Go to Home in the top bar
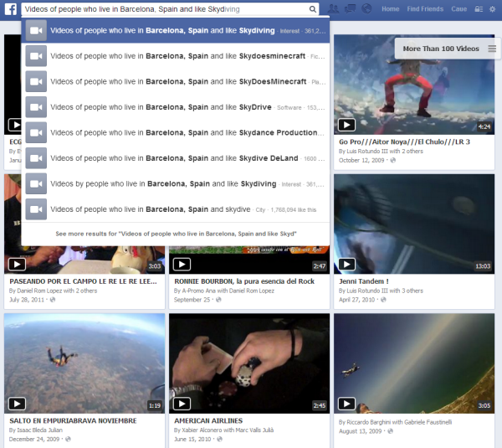The image size is (502, 448). tap(390, 9)
